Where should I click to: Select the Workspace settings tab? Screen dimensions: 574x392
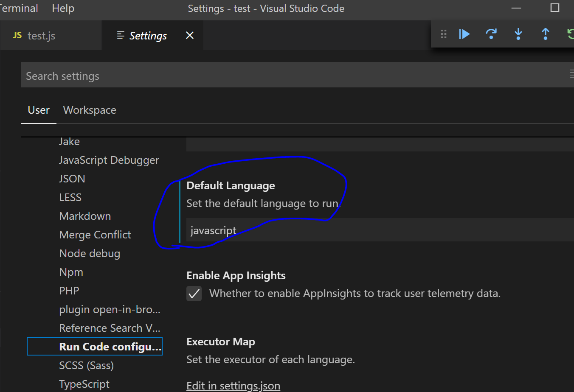(x=90, y=110)
